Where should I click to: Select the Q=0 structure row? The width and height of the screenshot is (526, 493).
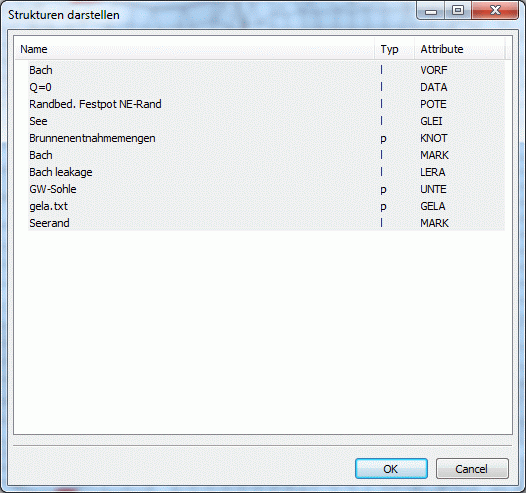266,87
